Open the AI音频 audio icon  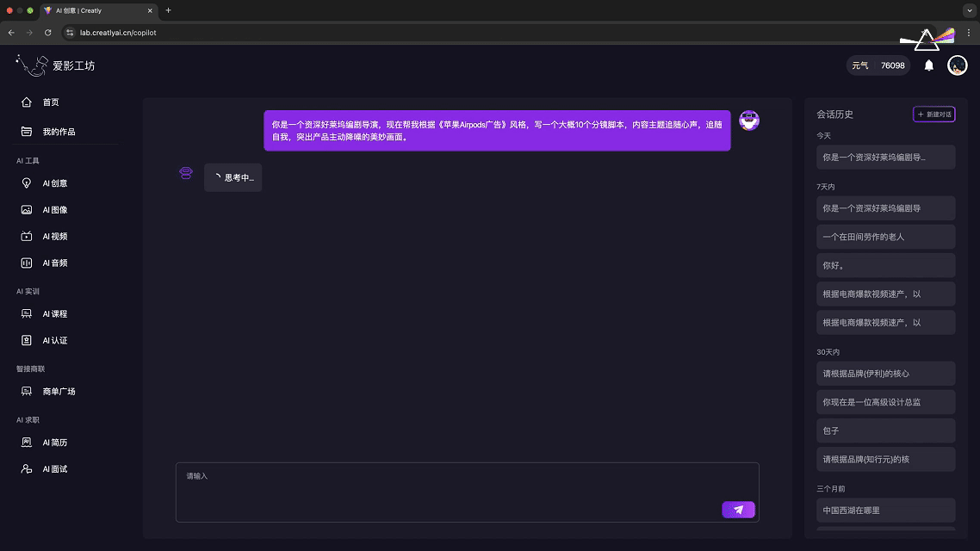pos(26,263)
